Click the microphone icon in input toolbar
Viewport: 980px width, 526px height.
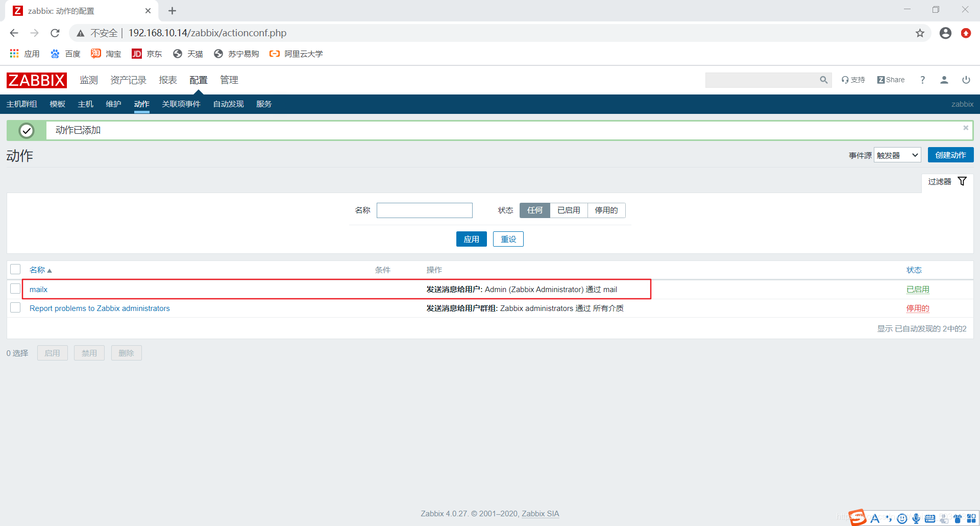pyautogui.click(x=916, y=518)
